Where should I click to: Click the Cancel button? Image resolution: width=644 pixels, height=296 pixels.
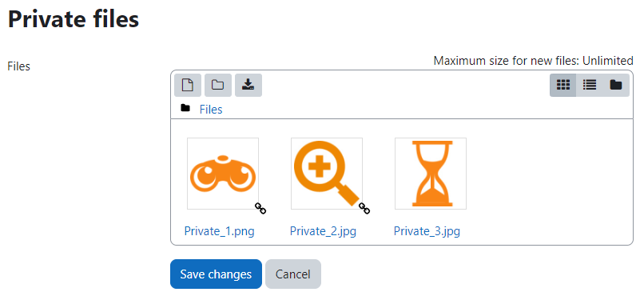(x=293, y=274)
